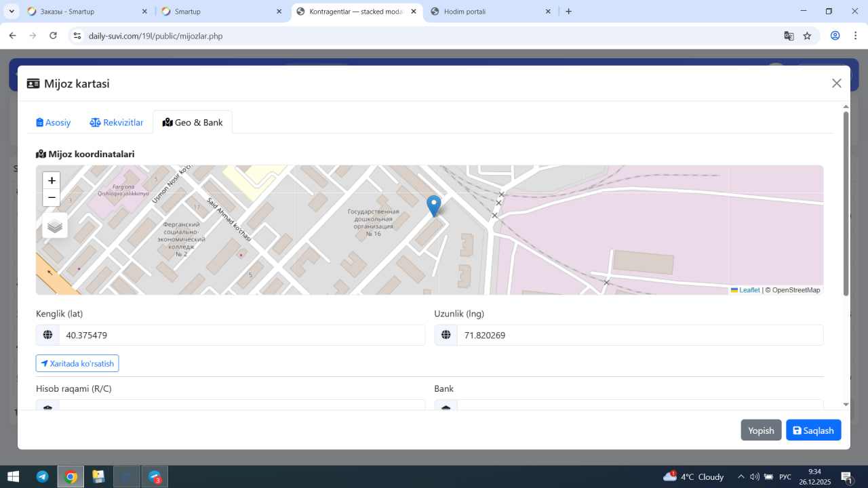The image size is (868, 488).
Task: Switch to the Rekvizitlar tab
Action: (117, 123)
